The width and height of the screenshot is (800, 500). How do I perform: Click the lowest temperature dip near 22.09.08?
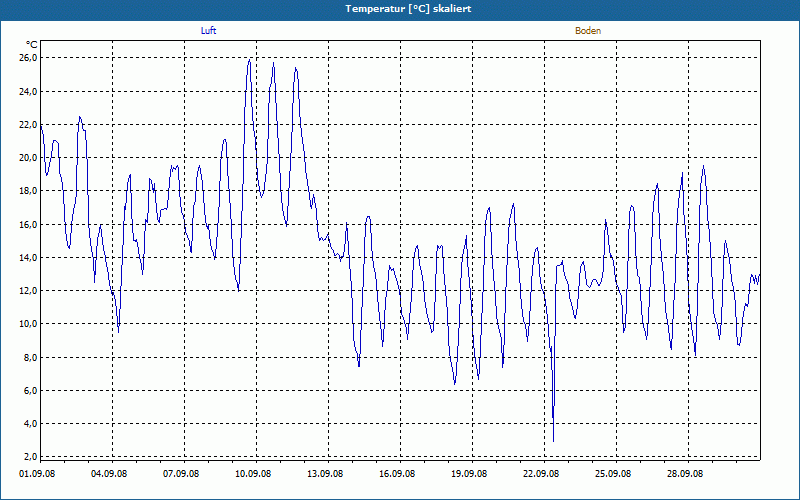point(554,440)
